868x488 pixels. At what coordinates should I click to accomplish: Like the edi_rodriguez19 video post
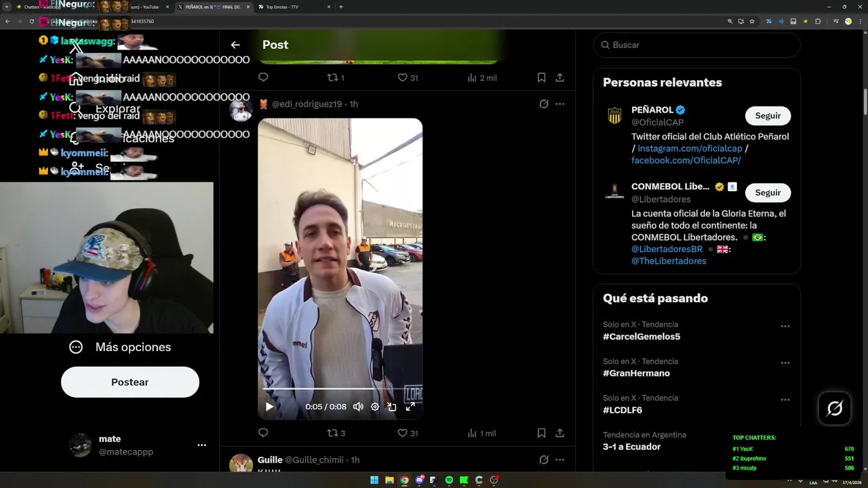point(408,433)
